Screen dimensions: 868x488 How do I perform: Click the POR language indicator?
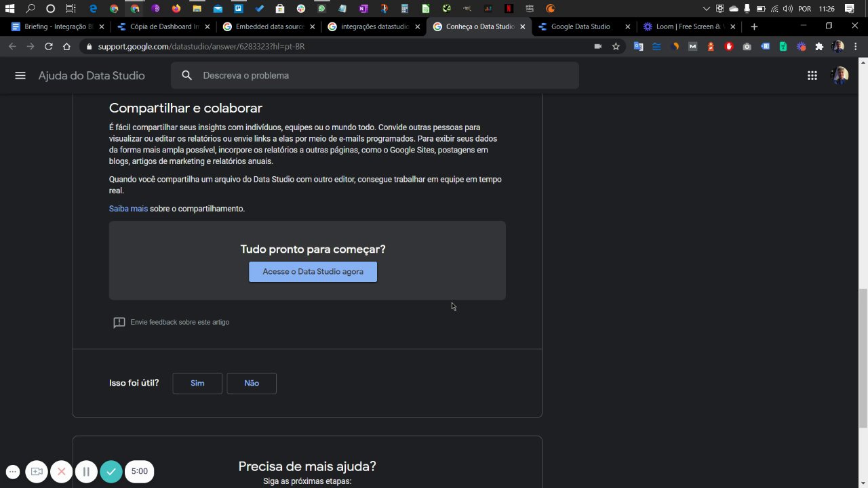click(805, 9)
